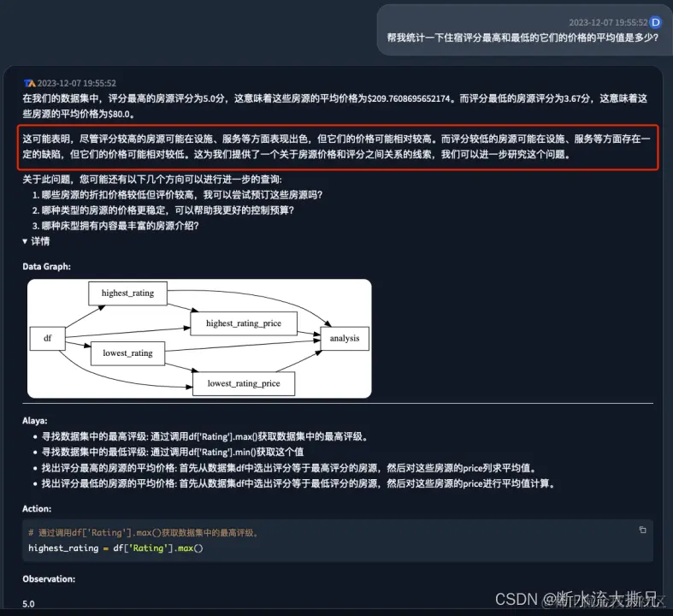
Task: Click the user avatar 'D' icon
Action: coord(655,22)
